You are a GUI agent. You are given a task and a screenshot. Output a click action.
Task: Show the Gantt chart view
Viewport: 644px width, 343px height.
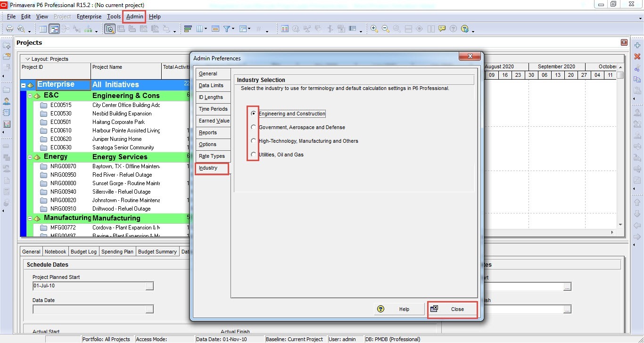pos(54,29)
